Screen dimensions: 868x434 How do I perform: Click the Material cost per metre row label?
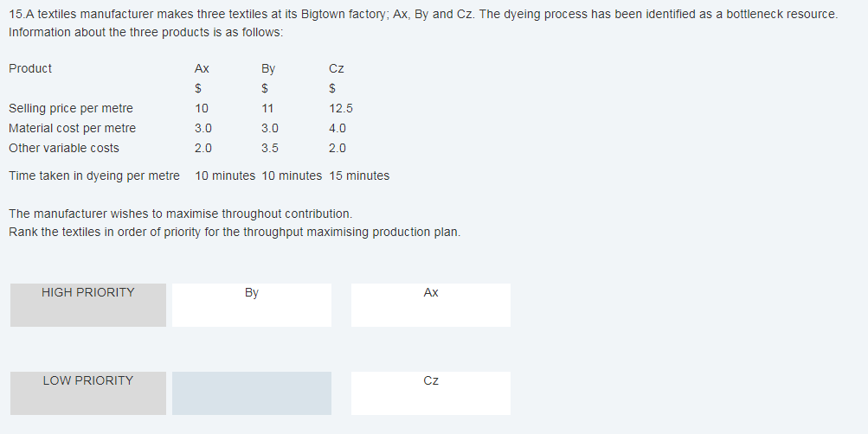click(x=72, y=128)
